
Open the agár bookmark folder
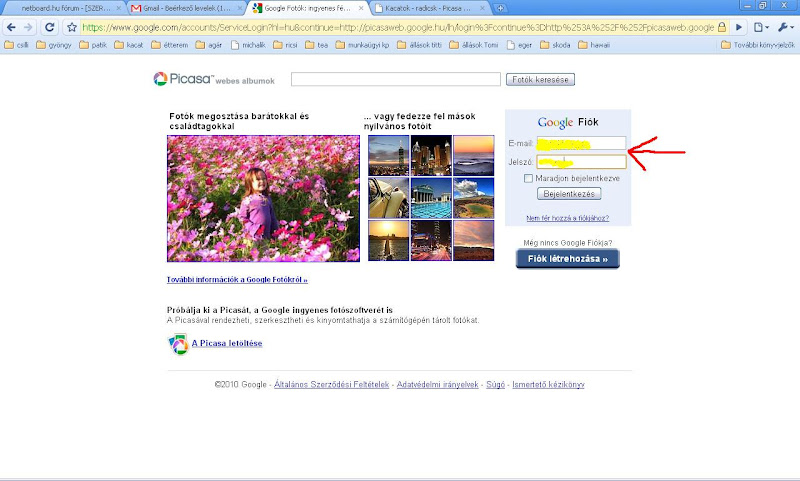click(x=209, y=45)
